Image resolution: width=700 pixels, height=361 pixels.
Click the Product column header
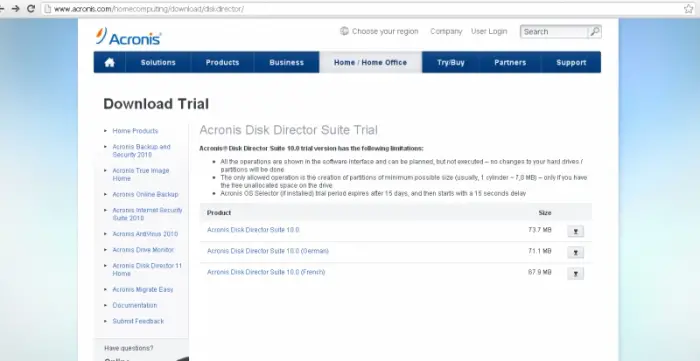[x=219, y=213]
